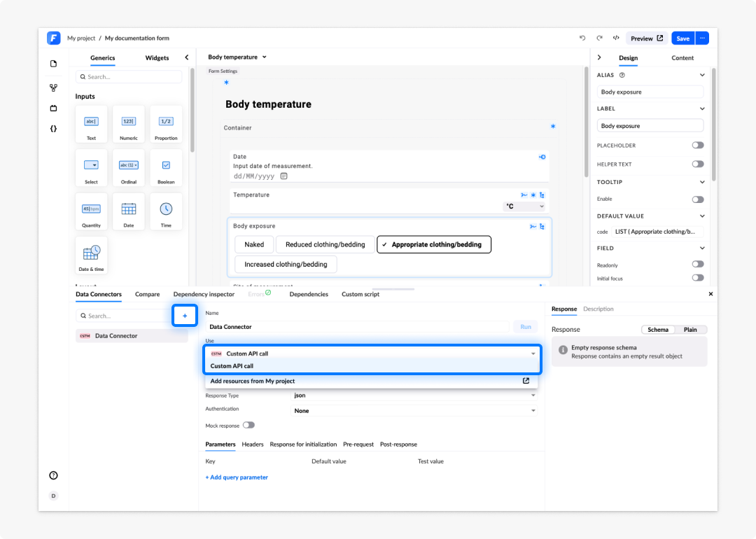Select the Text input widget
756x539 pixels.
point(91,125)
